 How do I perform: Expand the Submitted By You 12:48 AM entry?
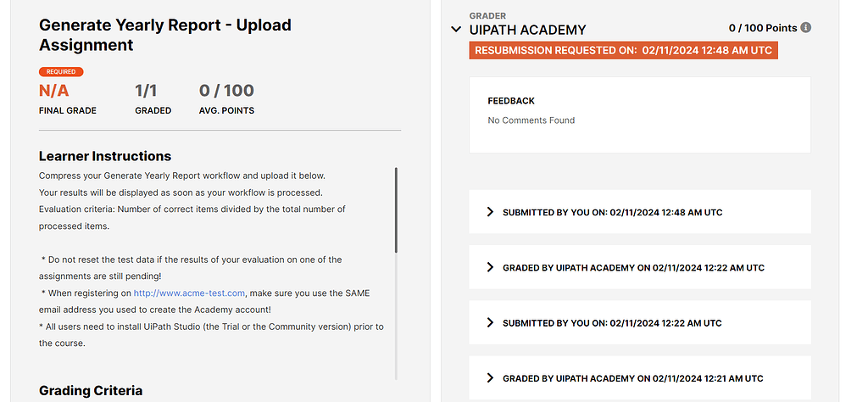tap(490, 212)
